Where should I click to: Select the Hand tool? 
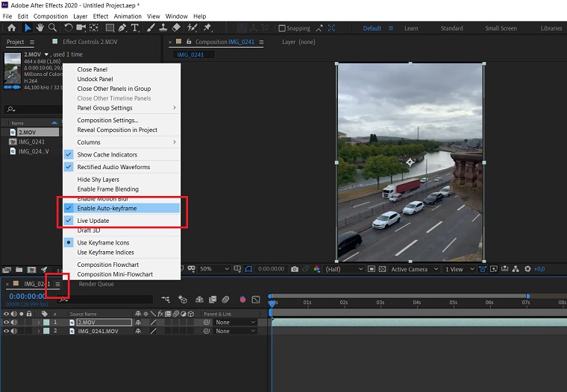pos(40,28)
